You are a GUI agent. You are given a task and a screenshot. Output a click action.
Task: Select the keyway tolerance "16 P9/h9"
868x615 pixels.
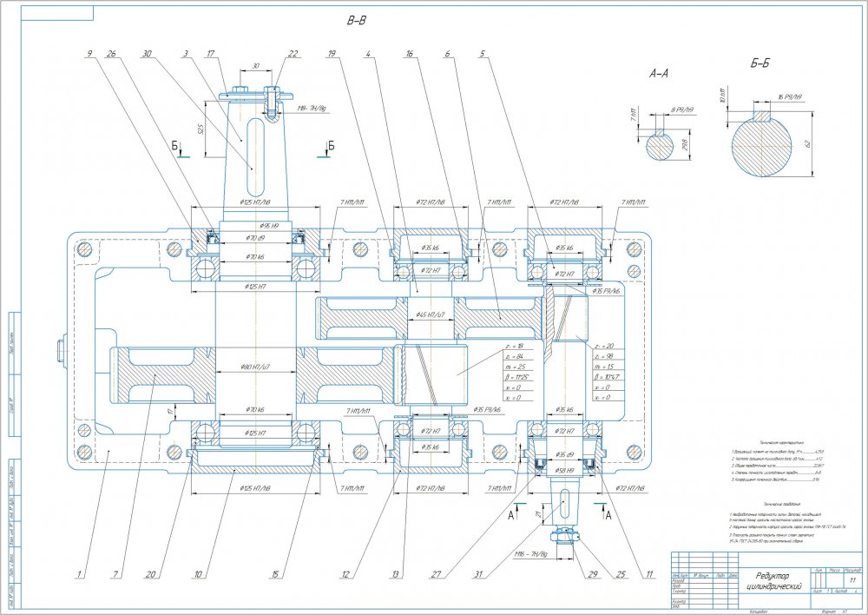(789, 96)
